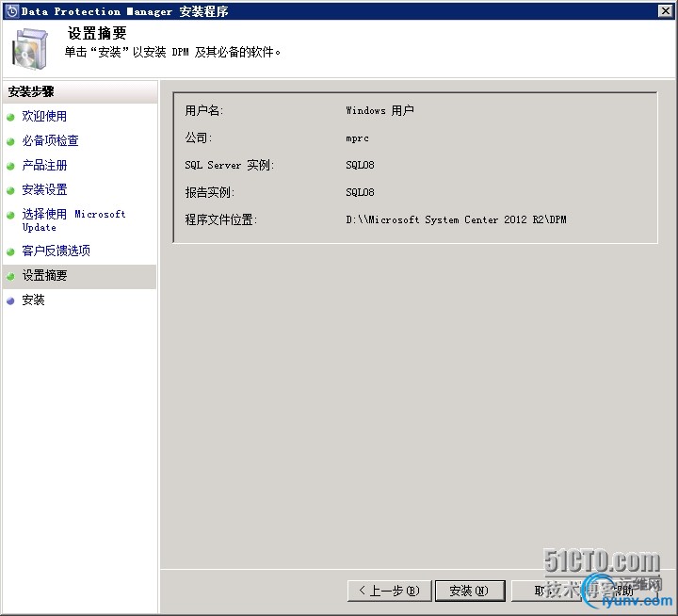Click the Windows 用户 user name value
The width and height of the screenshot is (678, 616).
click(x=379, y=111)
